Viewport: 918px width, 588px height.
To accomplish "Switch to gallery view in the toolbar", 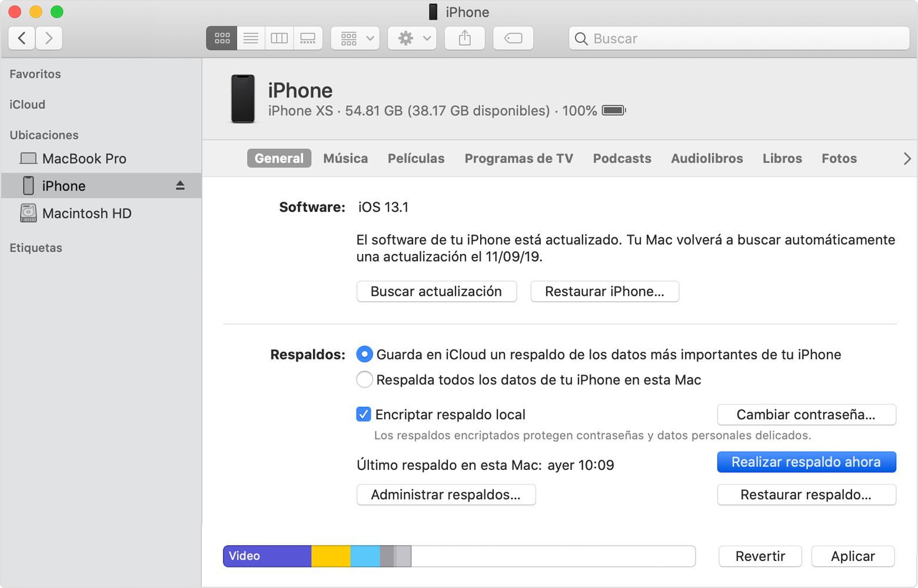I will pyautogui.click(x=308, y=38).
